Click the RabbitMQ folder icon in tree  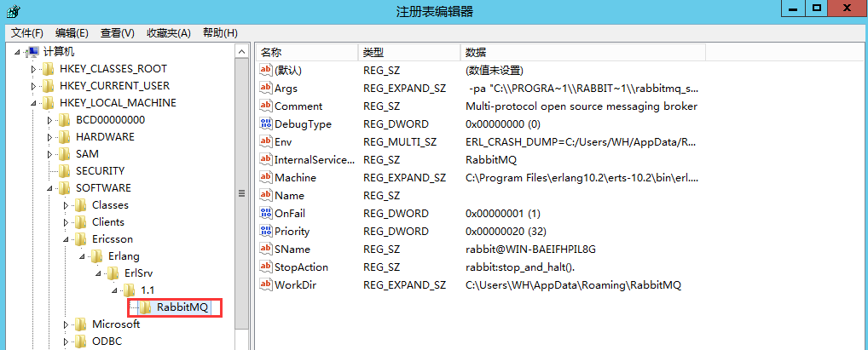145,307
